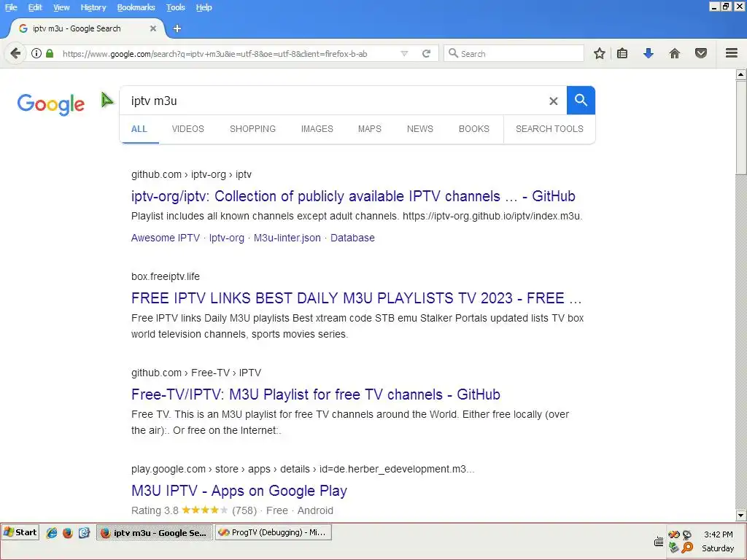Launch Internet Explorer from quick launch
The height and width of the screenshot is (560, 747).
click(52, 533)
